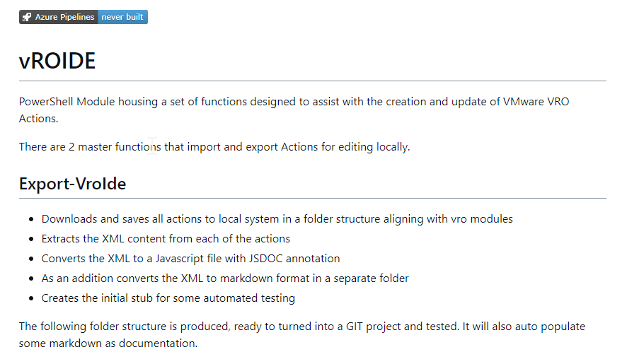Click the vROIDE main heading
This screenshot has width=627, height=364.
[x=57, y=61]
